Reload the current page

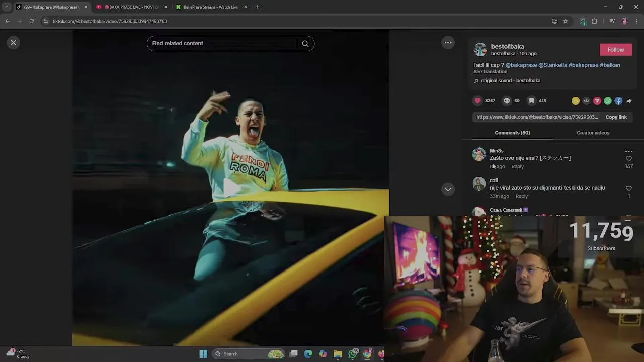click(x=31, y=21)
